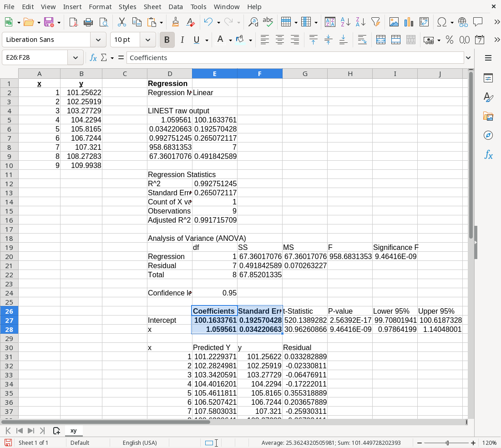This screenshot has height=448, width=501.
Task: Open the font color dropdown arrow
Action: pos(230,40)
